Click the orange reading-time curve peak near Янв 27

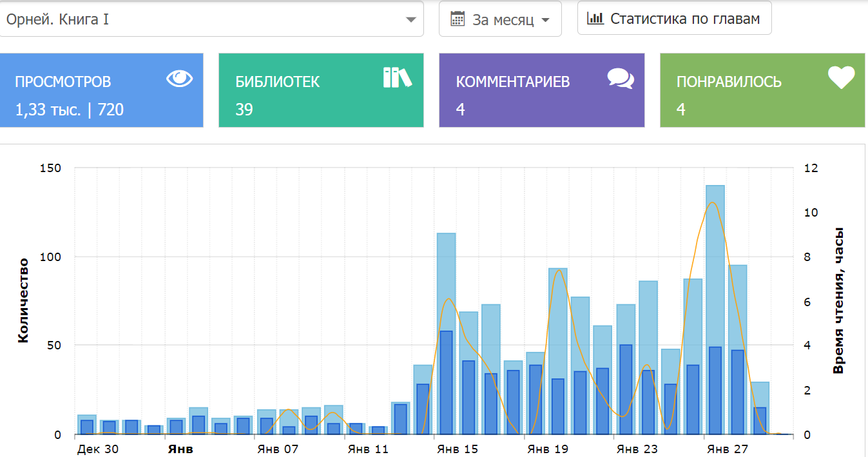[x=712, y=203]
